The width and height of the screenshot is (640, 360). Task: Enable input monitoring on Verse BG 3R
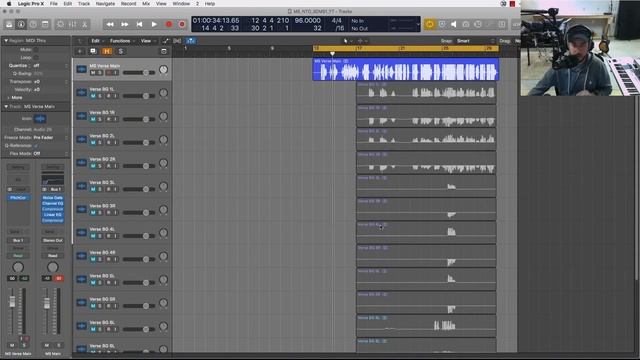[116, 213]
